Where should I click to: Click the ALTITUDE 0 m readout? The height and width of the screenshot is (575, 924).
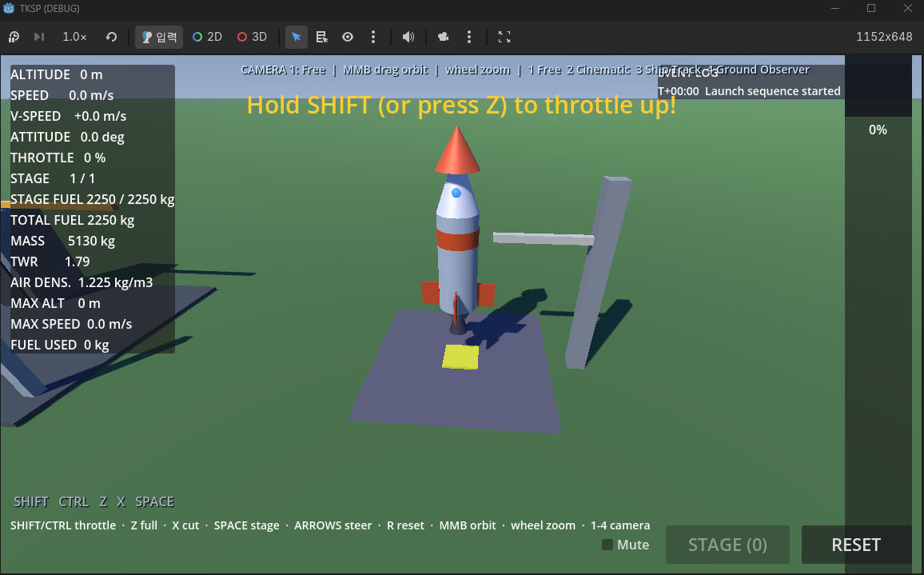tap(57, 75)
